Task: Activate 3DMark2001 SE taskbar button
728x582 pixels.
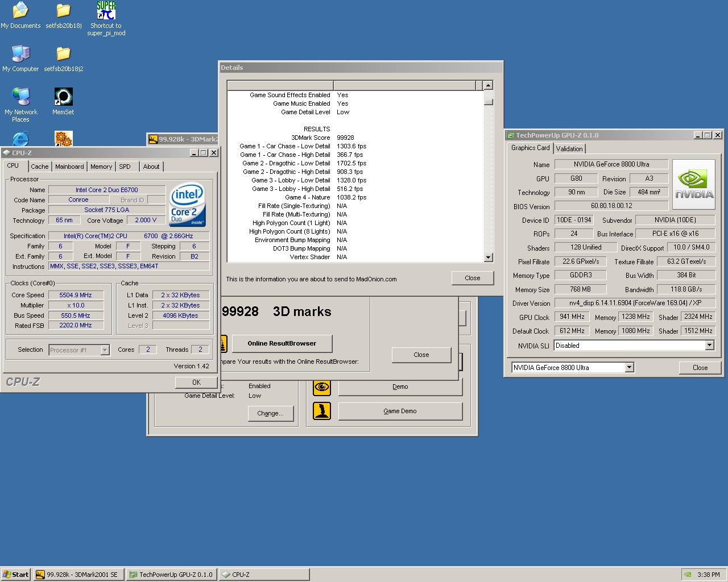Action: [78, 575]
